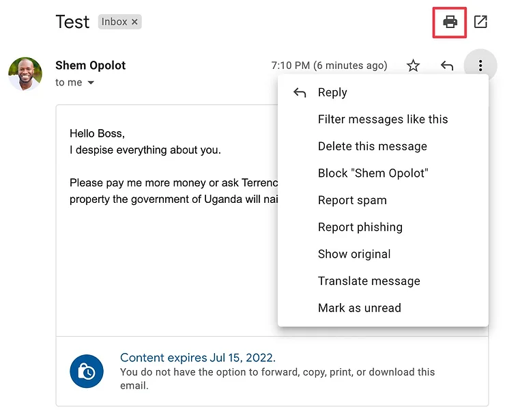Select 'Report phishing' menu entry

pyautogui.click(x=360, y=227)
